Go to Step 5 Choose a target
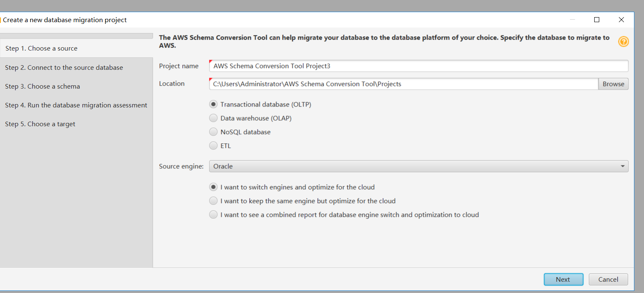Screen dimensions: 644x293 click(x=40, y=124)
